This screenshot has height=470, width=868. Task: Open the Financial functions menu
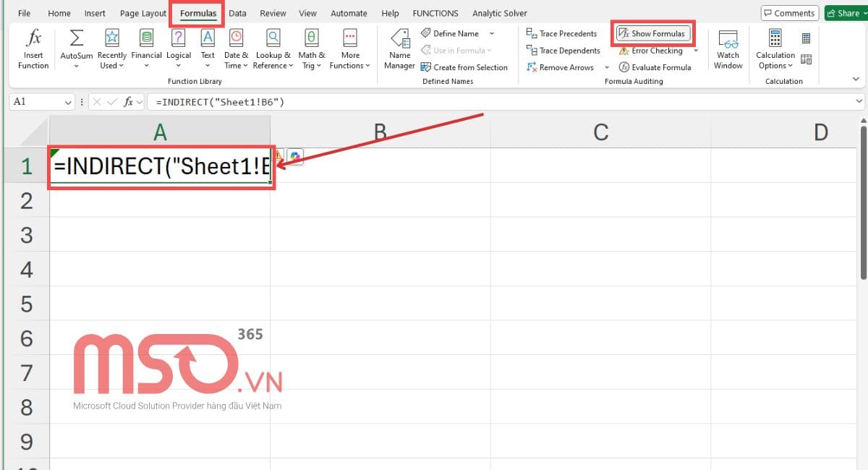(x=146, y=49)
